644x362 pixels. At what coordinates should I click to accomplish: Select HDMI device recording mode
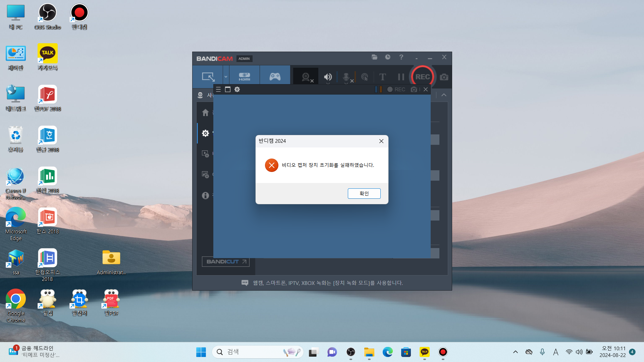[x=245, y=77]
